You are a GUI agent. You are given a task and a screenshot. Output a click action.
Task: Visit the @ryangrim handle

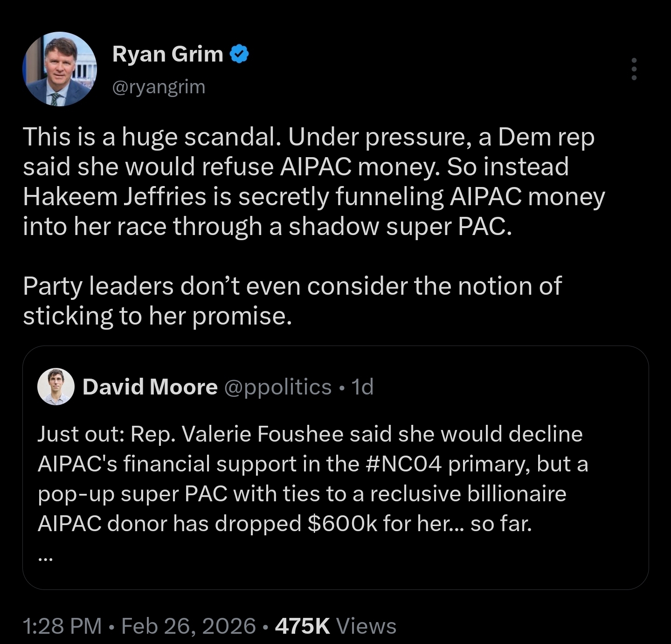tap(159, 87)
